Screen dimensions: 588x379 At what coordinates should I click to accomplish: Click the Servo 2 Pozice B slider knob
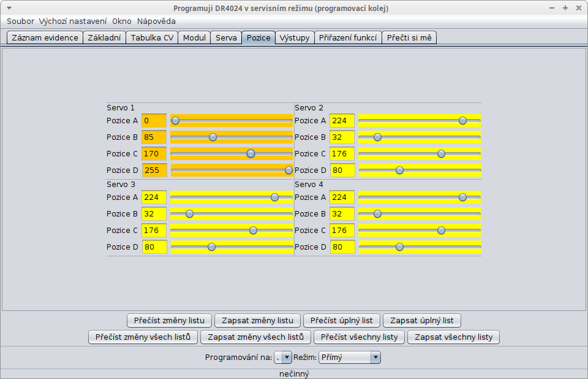[x=377, y=137]
